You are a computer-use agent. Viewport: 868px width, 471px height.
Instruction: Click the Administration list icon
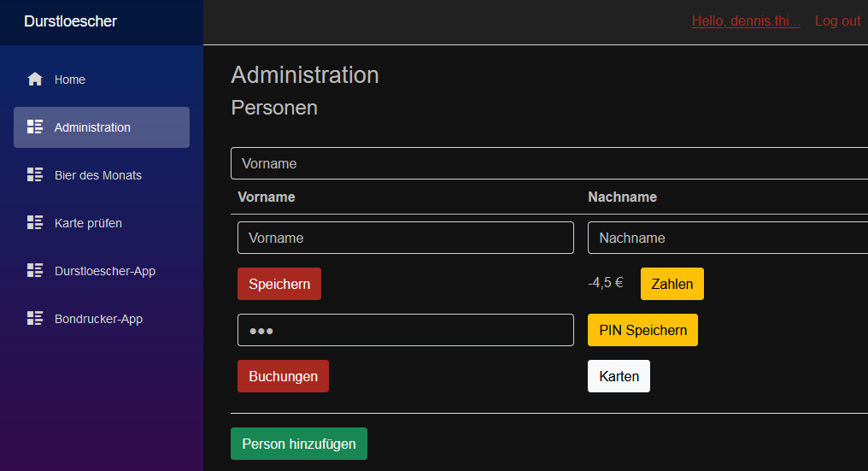click(x=35, y=127)
